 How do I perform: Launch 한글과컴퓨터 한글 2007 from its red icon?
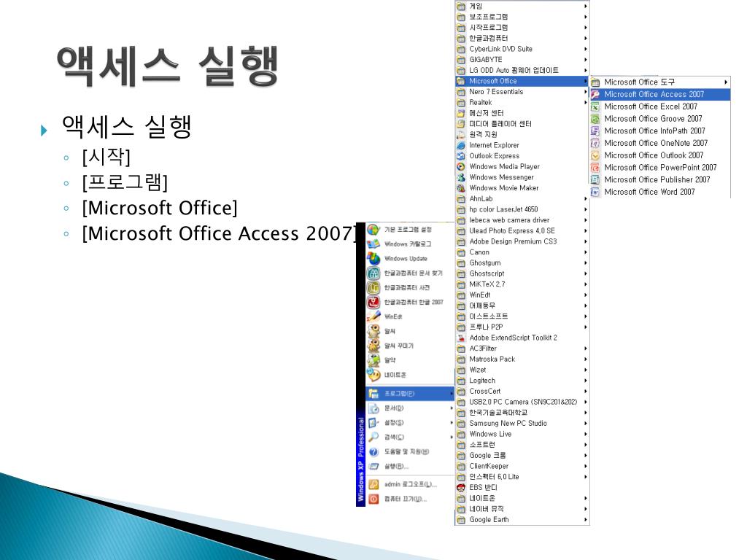pyautogui.click(x=373, y=302)
